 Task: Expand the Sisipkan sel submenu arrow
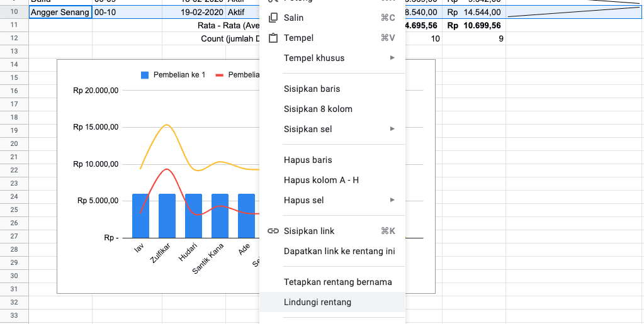[392, 129]
